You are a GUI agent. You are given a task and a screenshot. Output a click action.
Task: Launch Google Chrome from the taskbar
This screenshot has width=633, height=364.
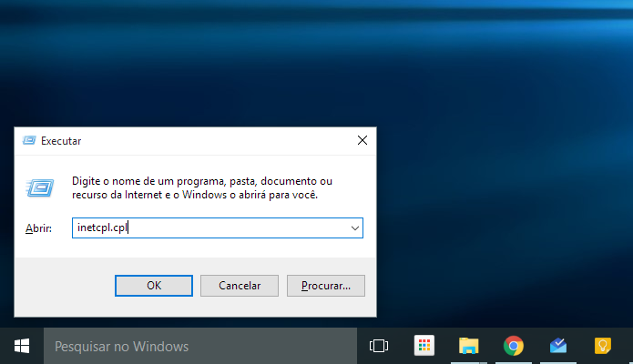click(x=514, y=346)
